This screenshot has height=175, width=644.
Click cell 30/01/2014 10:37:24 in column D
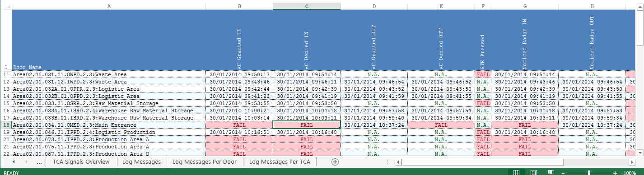[374, 125]
